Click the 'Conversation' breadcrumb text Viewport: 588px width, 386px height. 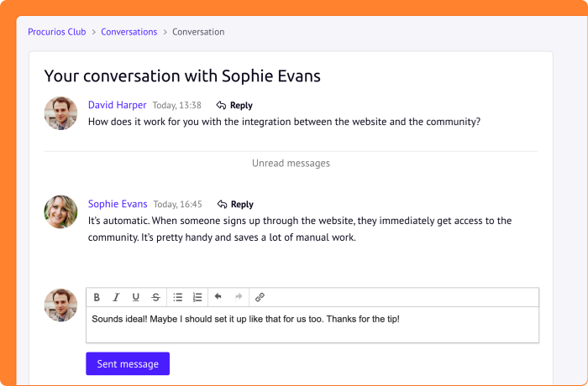click(x=198, y=32)
